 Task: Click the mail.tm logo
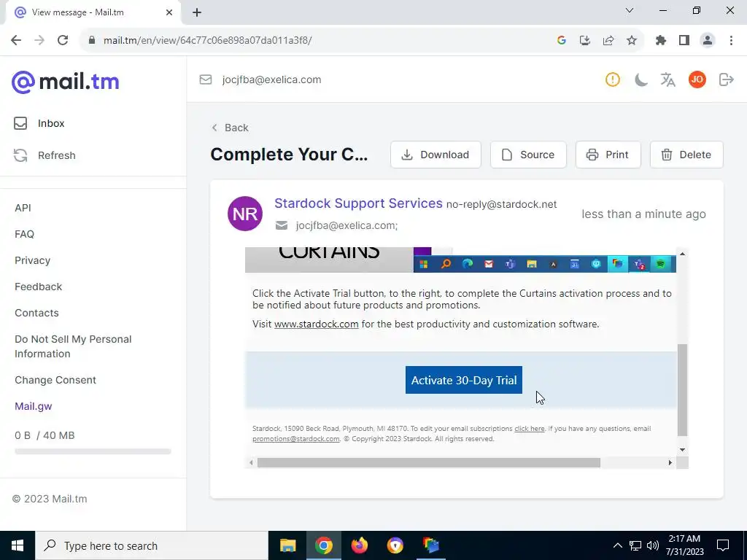pyautogui.click(x=65, y=82)
